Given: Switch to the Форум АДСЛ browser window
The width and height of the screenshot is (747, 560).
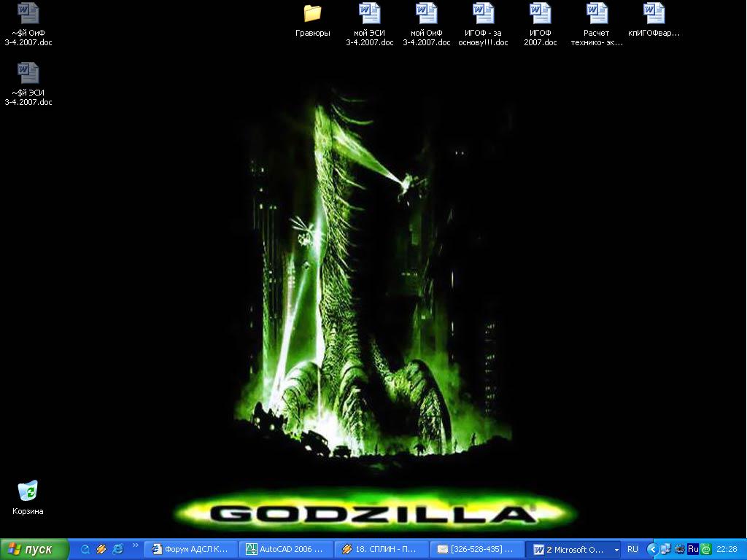Looking at the screenshot, I should 191,549.
